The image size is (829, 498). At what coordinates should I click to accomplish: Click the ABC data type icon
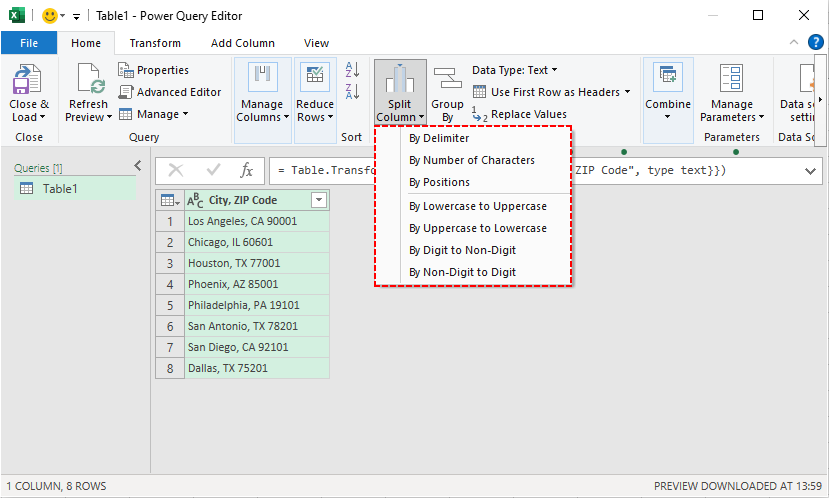coord(195,200)
